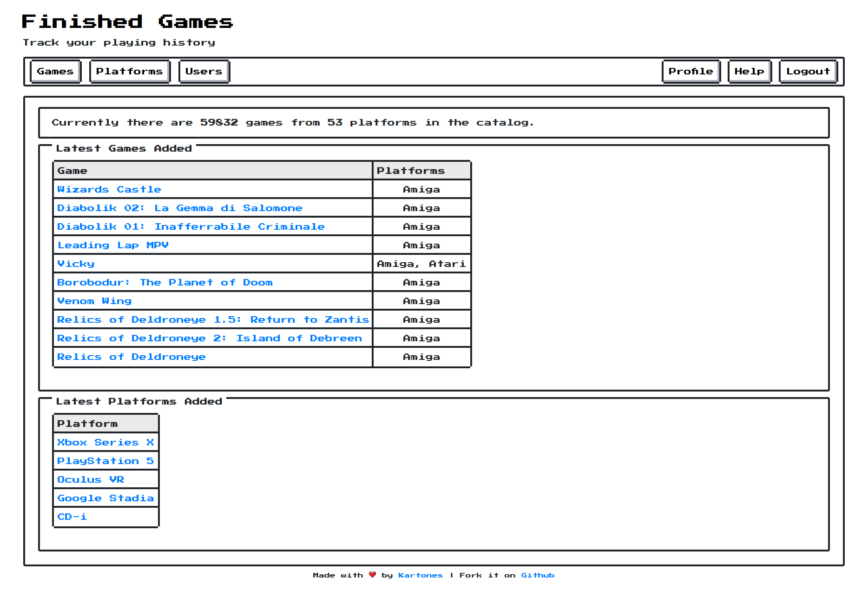Click the catalog count summary text
The image size is (868, 591).
click(x=293, y=123)
